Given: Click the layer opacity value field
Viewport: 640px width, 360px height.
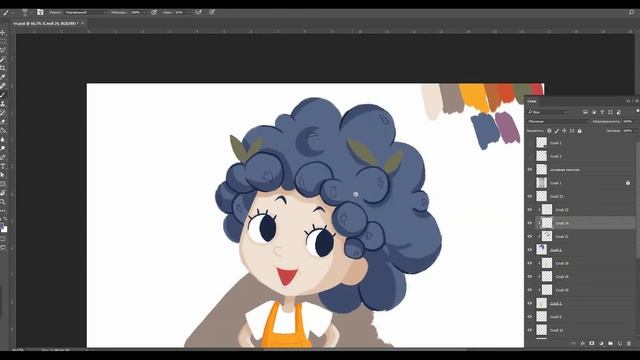Looking at the screenshot, I should pos(628,122).
